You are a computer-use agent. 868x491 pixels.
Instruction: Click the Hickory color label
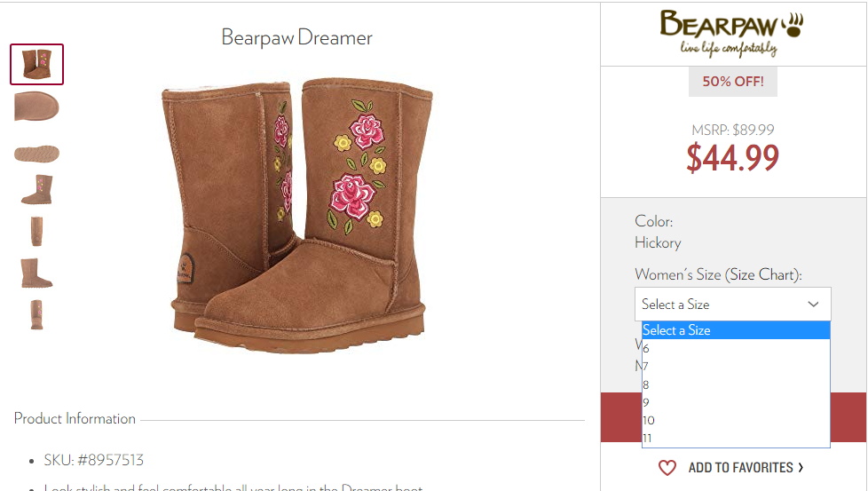click(658, 242)
